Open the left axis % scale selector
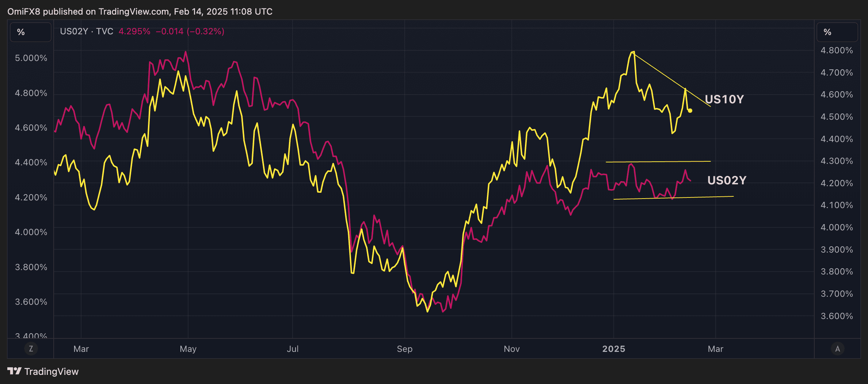868x384 pixels. click(x=31, y=32)
